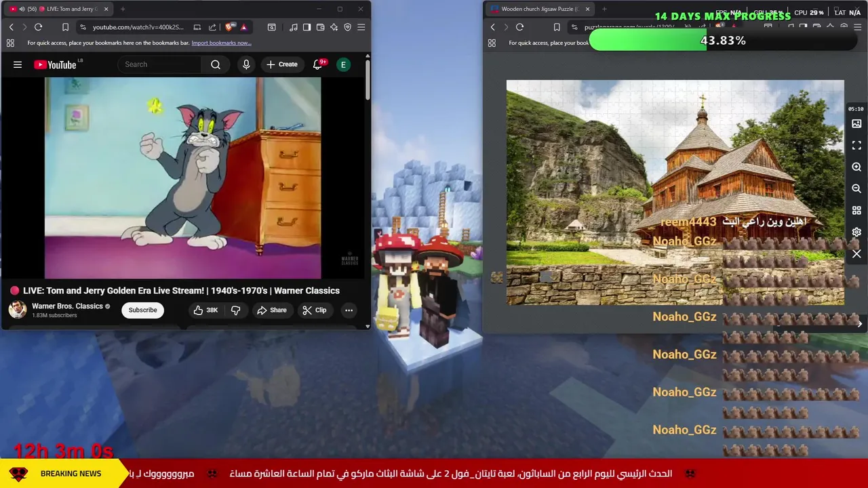Open Brave Shields lion icon in YouTube window

click(x=229, y=27)
